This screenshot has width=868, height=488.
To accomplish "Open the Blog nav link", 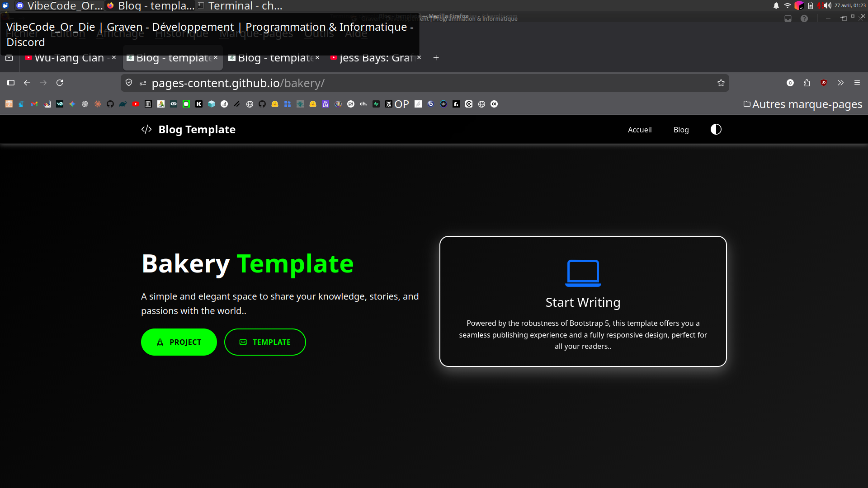I will 681,130.
